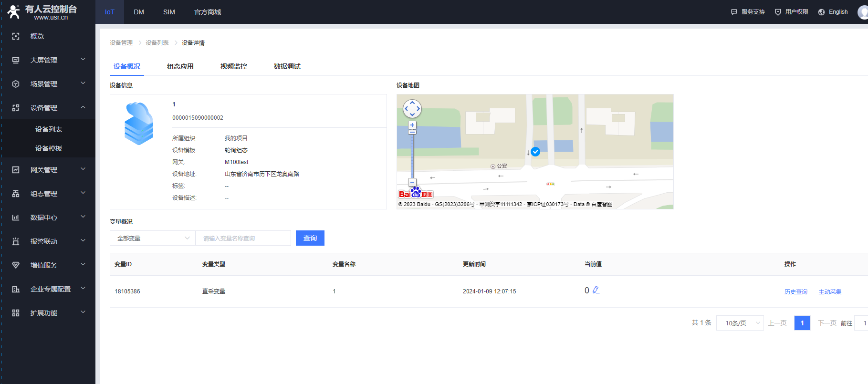Click the blue 查询 search button

pyautogui.click(x=310, y=238)
